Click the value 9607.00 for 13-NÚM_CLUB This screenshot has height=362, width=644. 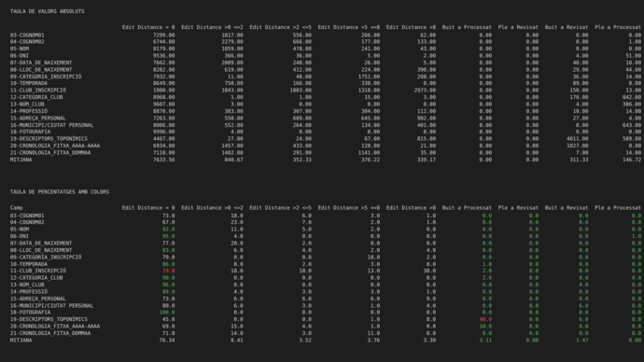point(164,104)
